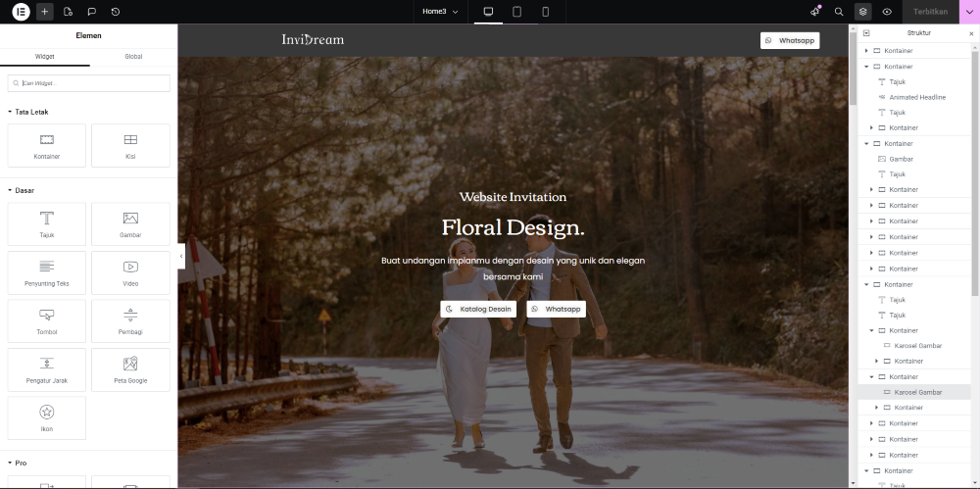Collapse the Pro section
980x489 pixels.
tap(18, 463)
